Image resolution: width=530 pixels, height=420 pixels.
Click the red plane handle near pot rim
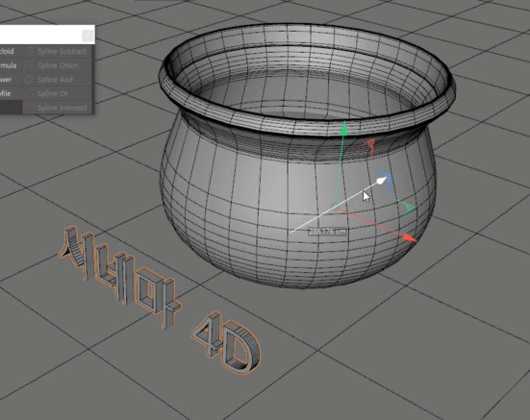coord(369,147)
